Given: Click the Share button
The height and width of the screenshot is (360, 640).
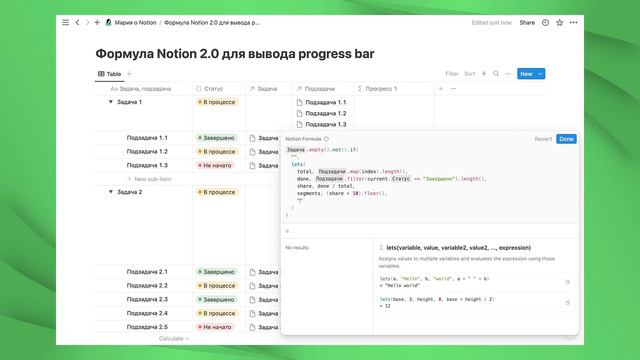Looking at the screenshot, I should (x=527, y=22).
